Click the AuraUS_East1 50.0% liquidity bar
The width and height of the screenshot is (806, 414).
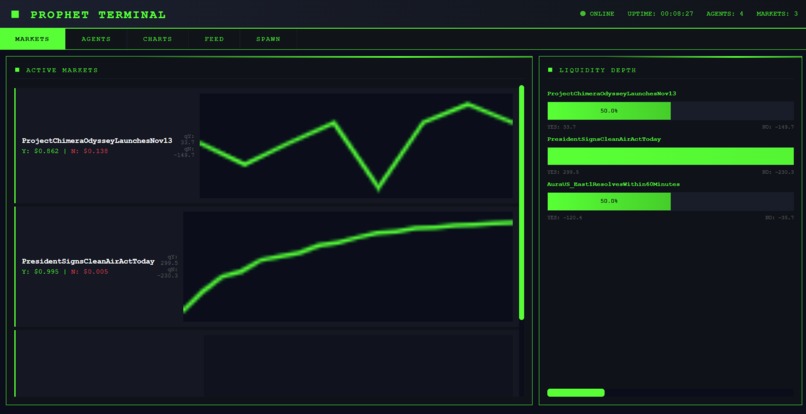pos(609,201)
